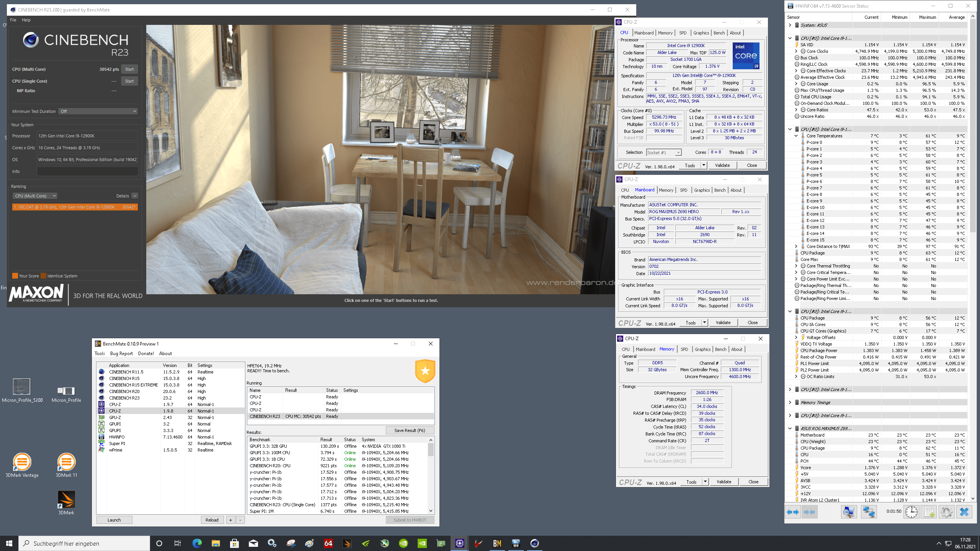Open BenchMate Tools menu
The width and height of the screenshot is (980, 551).
(100, 354)
